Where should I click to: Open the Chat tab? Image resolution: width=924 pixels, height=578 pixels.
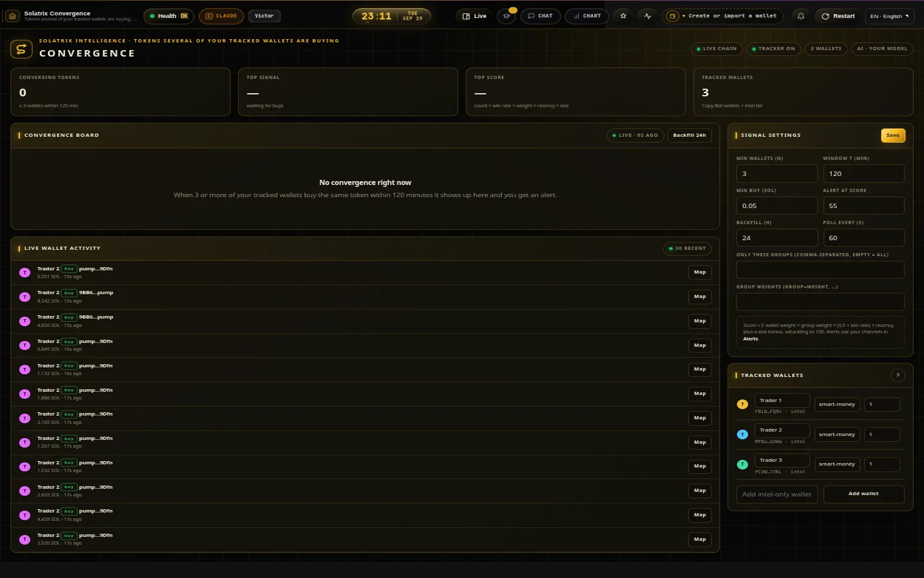pos(540,16)
